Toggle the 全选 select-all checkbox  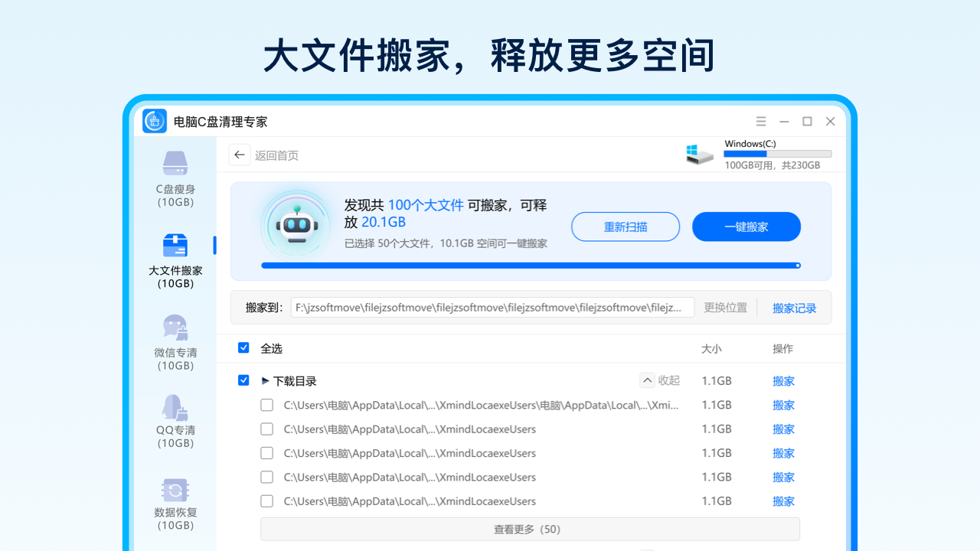click(x=243, y=347)
